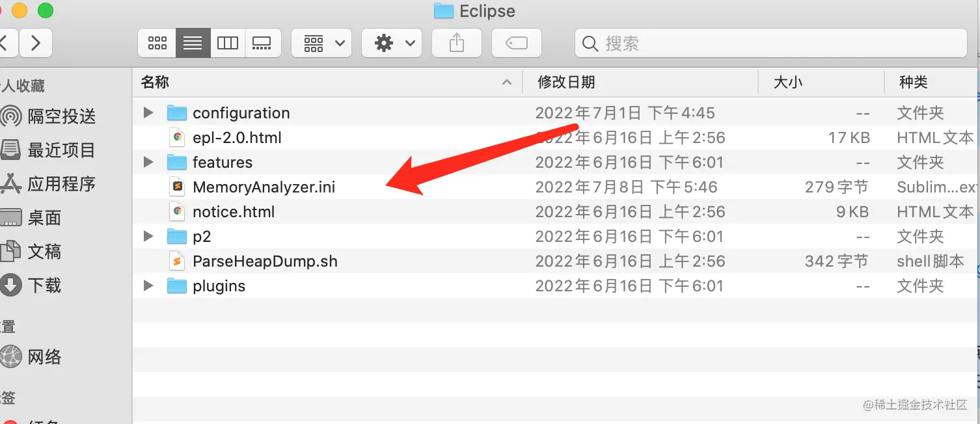Click the 2022年7月1日 下午4:45 date cell
This screenshot has height=424, width=980.
click(625, 113)
